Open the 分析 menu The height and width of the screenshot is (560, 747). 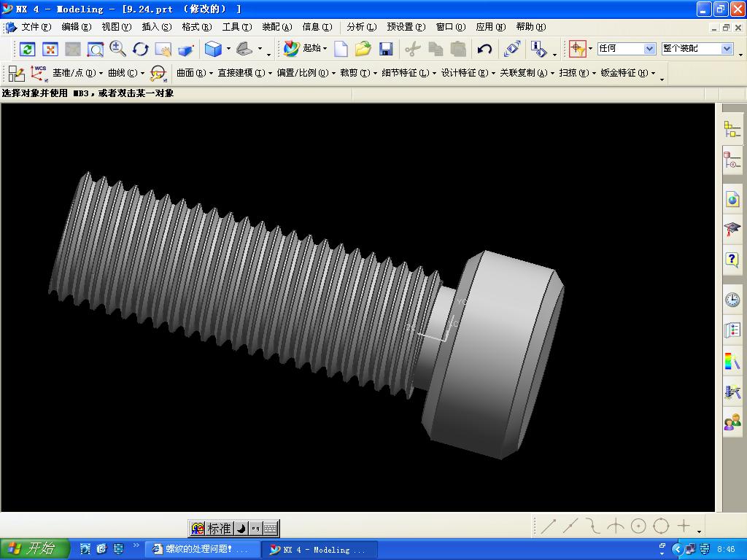pyautogui.click(x=361, y=27)
